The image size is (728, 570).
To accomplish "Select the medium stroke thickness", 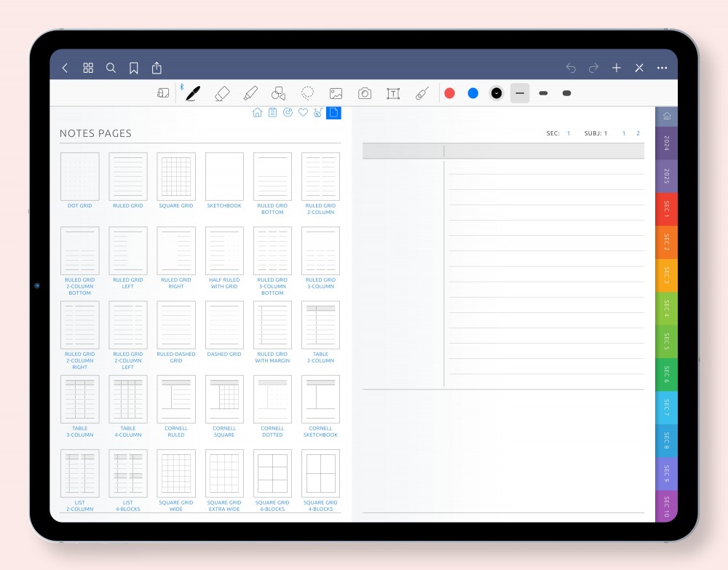I will click(x=543, y=93).
